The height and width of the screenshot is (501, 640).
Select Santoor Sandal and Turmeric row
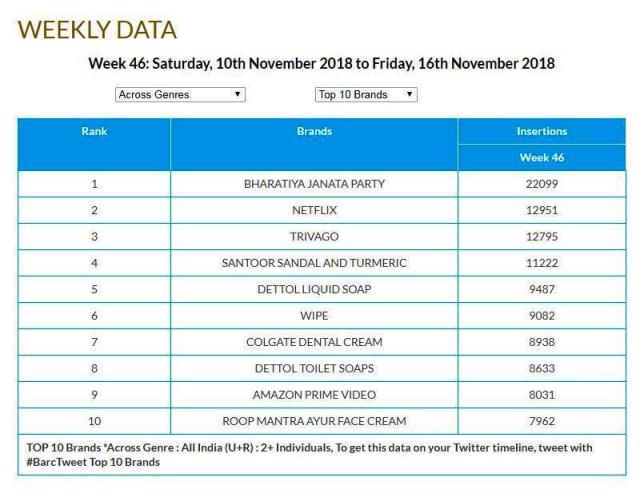pos(314,263)
